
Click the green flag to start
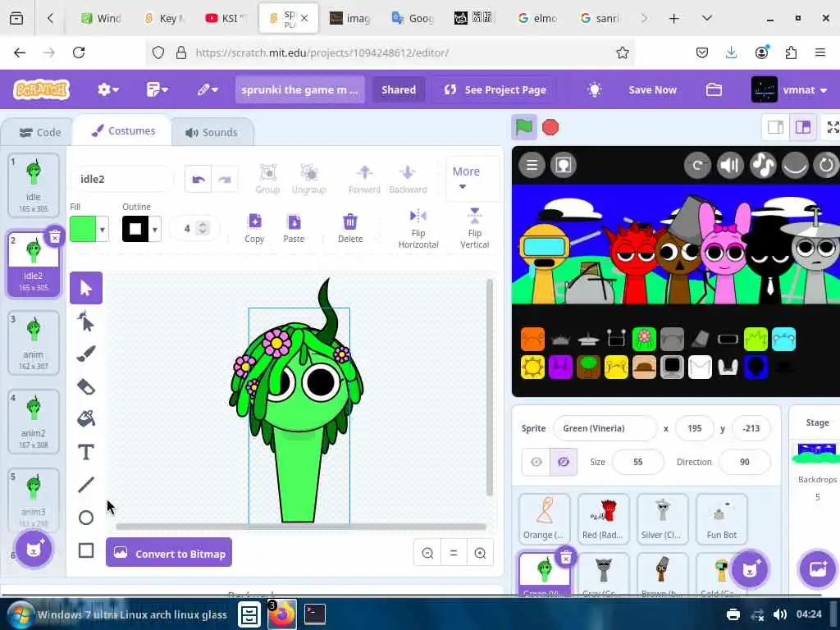coord(523,127)
